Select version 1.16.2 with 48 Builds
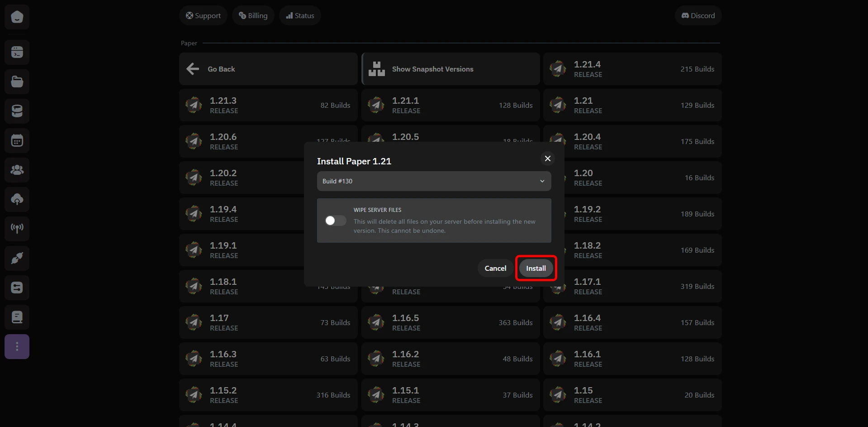Viewport: 868px width, 427px height. 451,359
